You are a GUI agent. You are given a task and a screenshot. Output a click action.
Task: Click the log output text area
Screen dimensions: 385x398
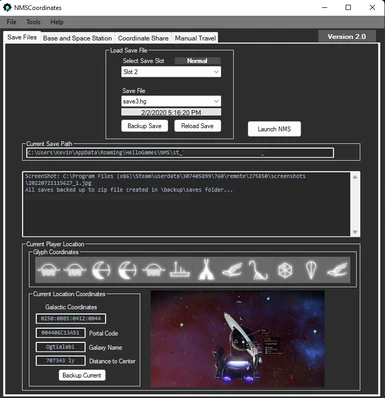point(187,204)
